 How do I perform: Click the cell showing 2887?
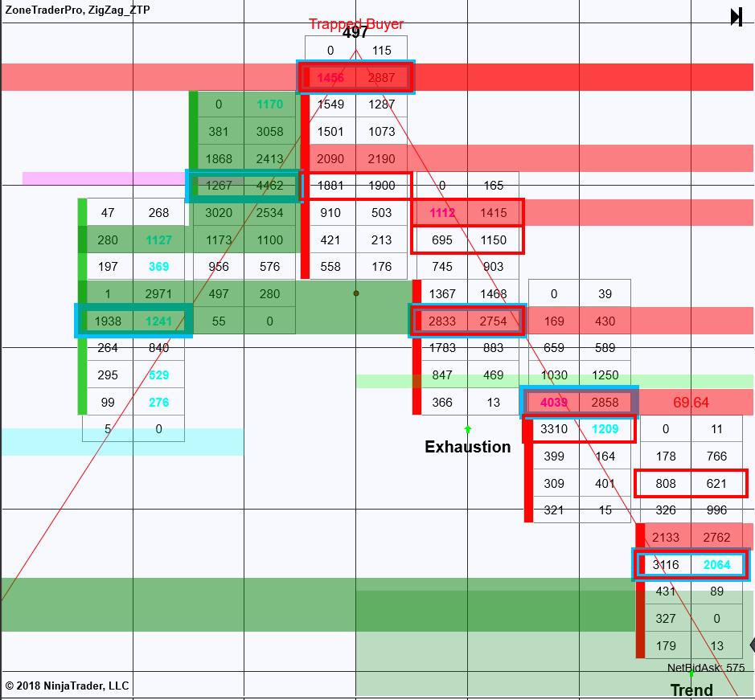381,77
